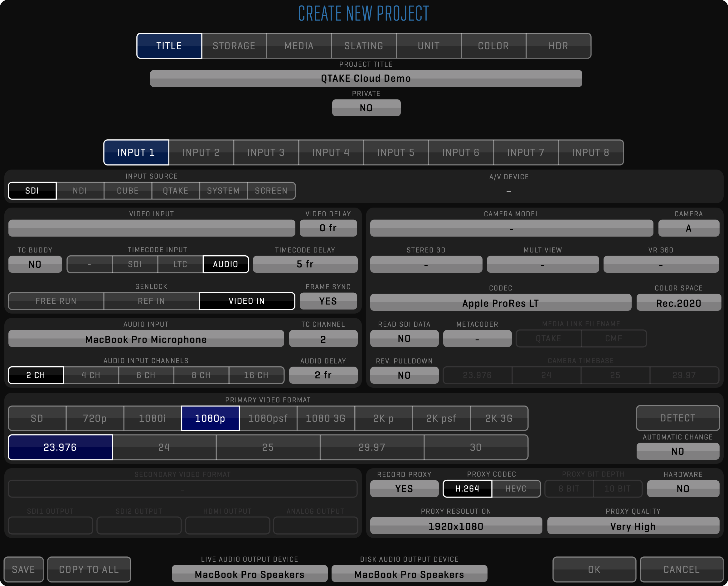Select 29.97 frame rate
The width and height of the screenshot is (728, 586).
point(371,447)
